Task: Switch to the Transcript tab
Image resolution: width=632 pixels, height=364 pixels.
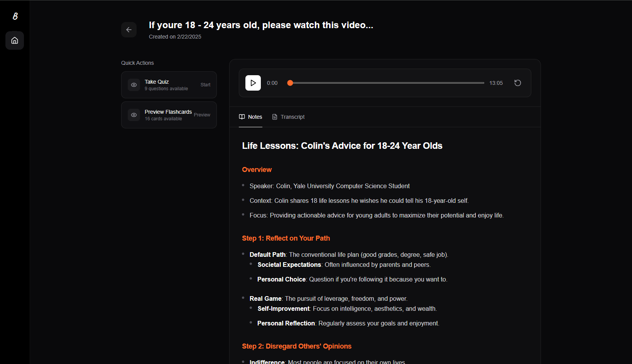Action: (288, 117)
